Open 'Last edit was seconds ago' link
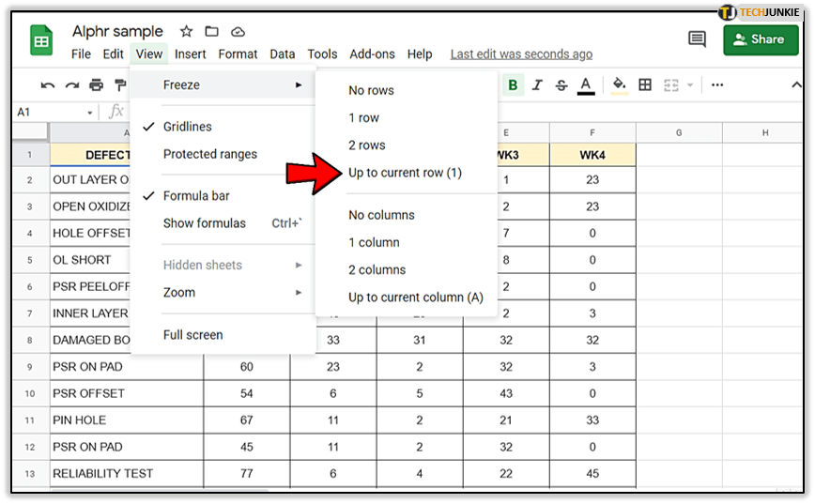815x504 pixels. pyautogui.click(x=521, y=54)
